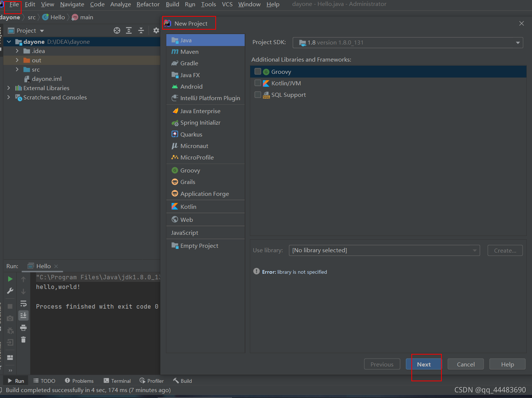Viewport: 532px width, 398px height.
Task: Open the Project SDK dropdown
Action: pyautogui.click(x=408, y=43)
